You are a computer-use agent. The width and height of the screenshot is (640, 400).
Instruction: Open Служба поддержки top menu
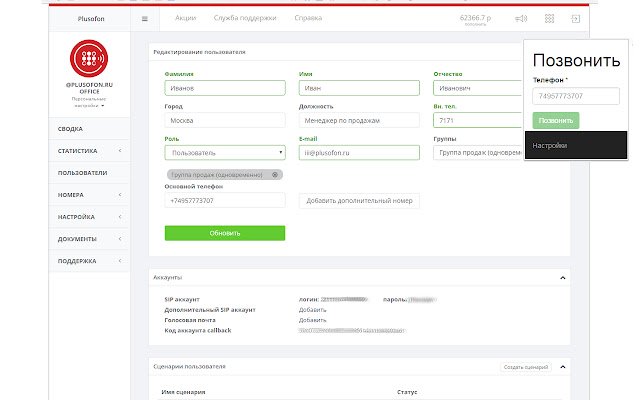pyautogui.click(x=245, y=18)
